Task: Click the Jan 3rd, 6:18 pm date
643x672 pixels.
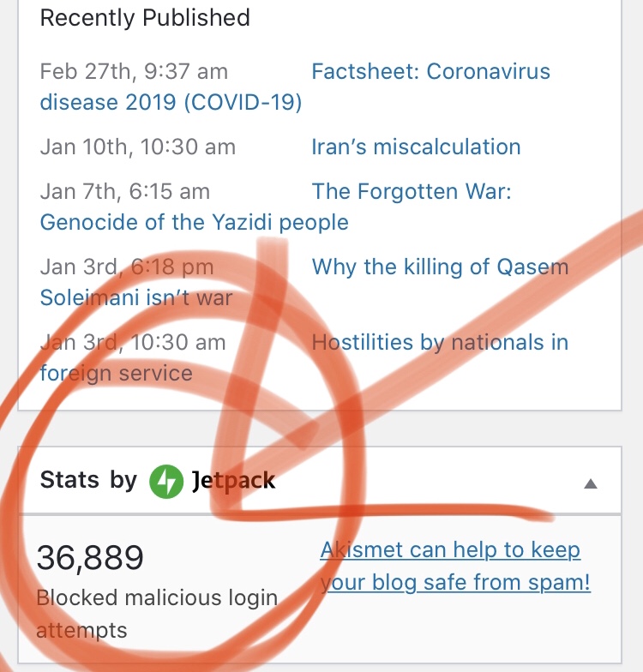Action: (127, 267)
